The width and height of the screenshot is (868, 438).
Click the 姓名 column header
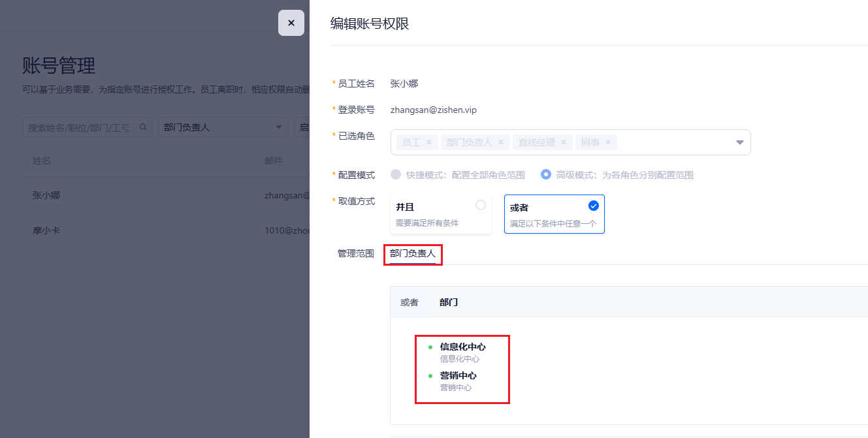[x=42, y=161]
